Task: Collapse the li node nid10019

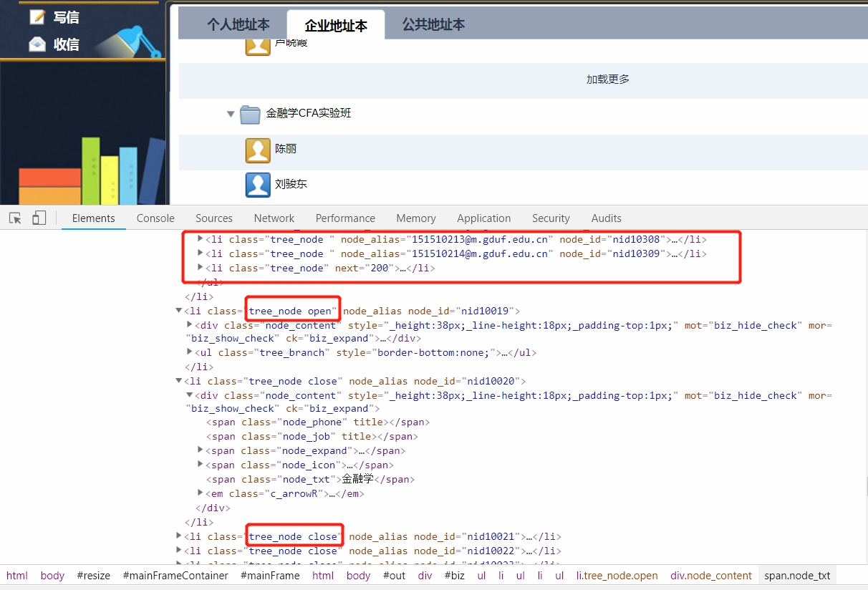Action: [178, 311]
